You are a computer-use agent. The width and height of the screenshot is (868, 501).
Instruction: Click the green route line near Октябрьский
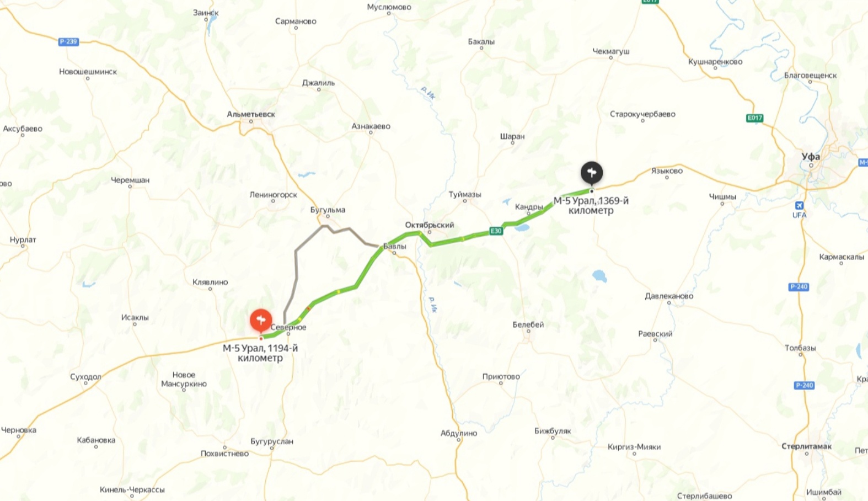447,241
